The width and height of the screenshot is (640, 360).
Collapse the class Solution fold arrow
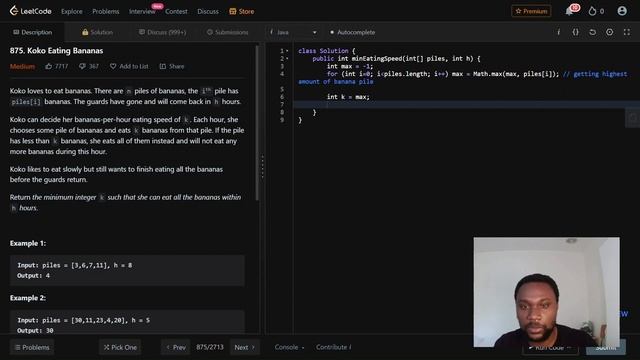tap(287, 51)
